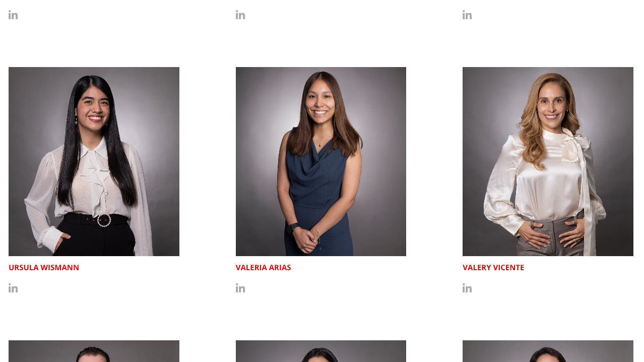Click LinkedIn icon above Valery Vicente's photo
Screen dimensions: 644x362
pos(467,15)
